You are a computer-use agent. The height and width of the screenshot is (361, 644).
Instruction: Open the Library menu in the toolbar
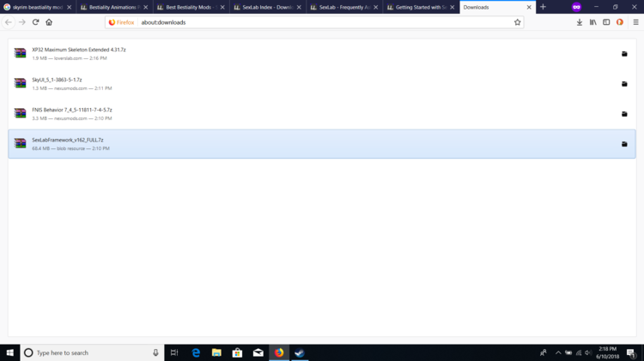click(x=592, y=22)
